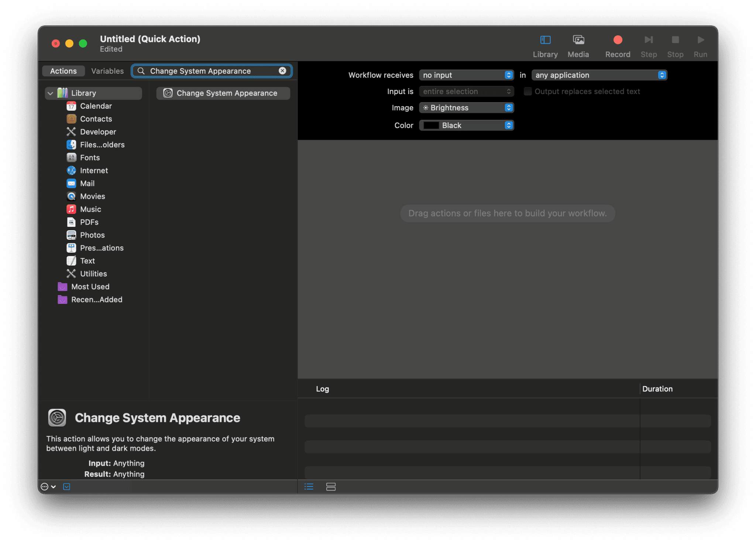Toggle the blue panel chevron at bottom left

pyautogui.click(x=66, y=486)
